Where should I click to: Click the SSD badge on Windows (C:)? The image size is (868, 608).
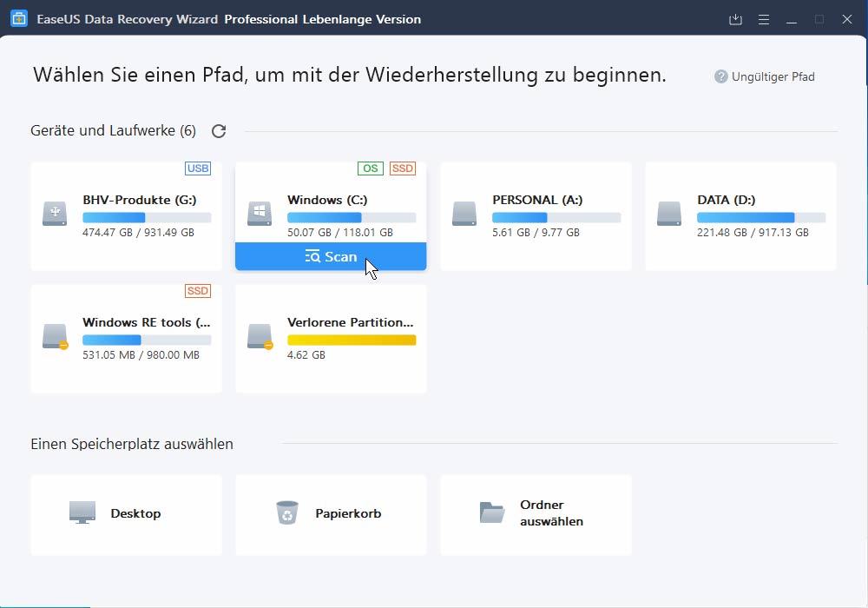click(x=403, y=169)
